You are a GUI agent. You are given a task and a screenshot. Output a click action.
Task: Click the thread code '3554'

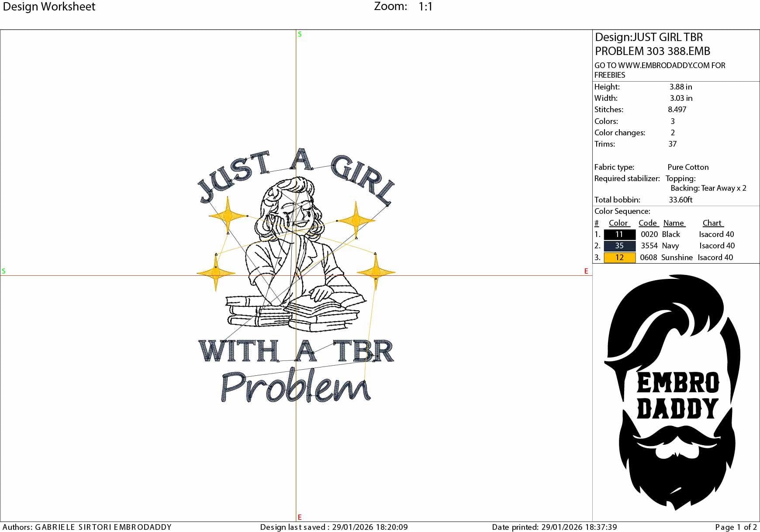click(x=649, y=246)
